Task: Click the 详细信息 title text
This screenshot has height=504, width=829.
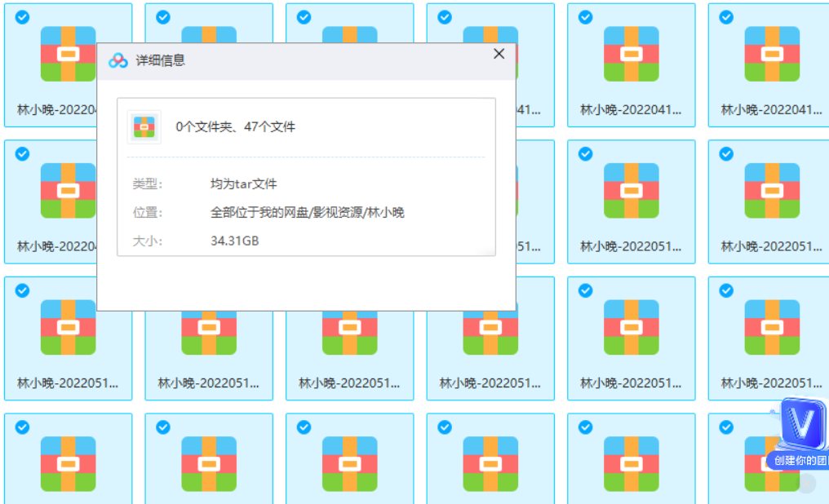Action: 161,60
